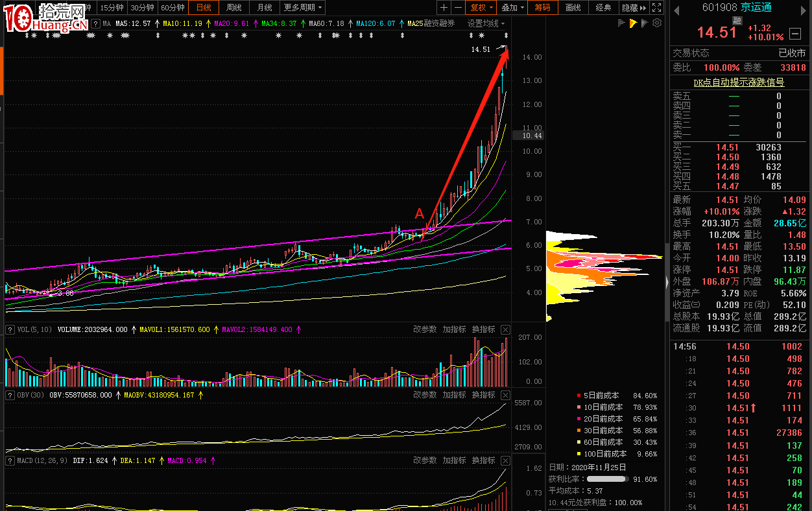Open 设置均线 dropdown
Image resolution: width=812 pixels, height=511 pixels.
pos(487,23)
